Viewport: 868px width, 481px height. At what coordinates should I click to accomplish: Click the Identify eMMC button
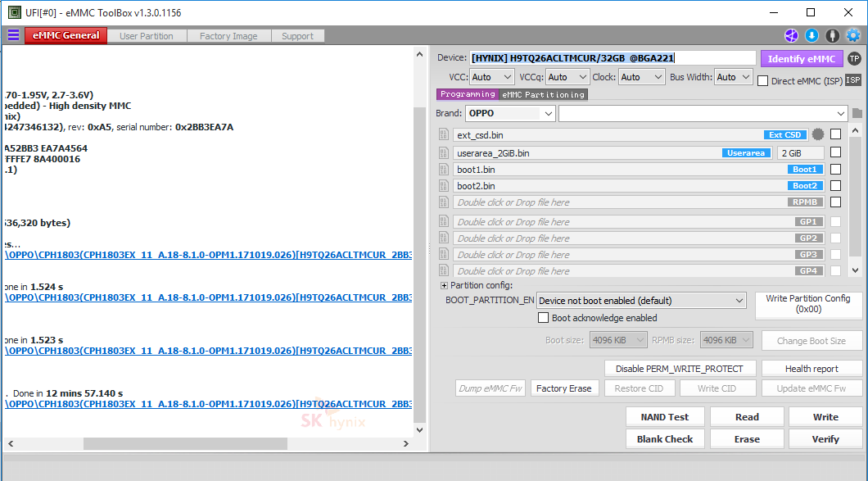[802, 58]
